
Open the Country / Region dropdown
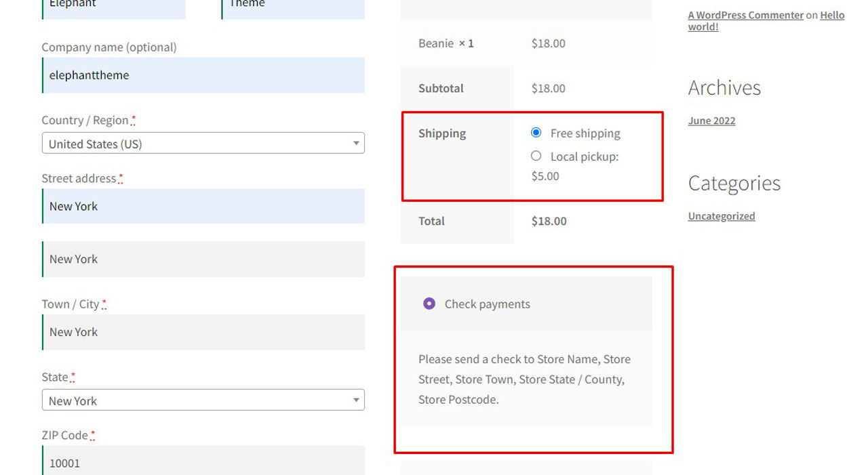(x=203, y=144)
